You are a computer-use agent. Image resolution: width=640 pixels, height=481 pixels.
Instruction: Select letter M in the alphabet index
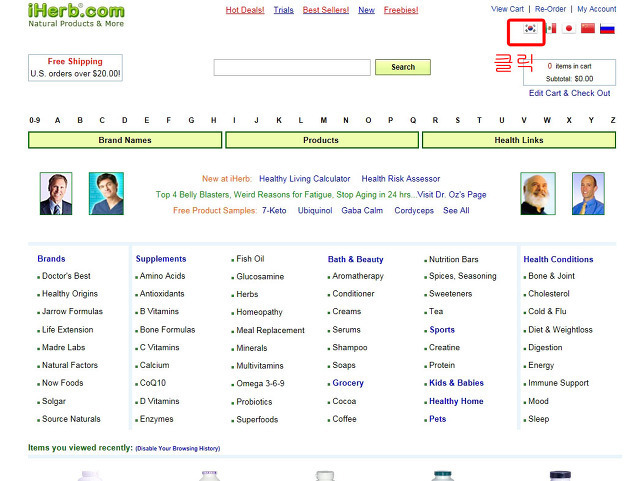[324, 120]
